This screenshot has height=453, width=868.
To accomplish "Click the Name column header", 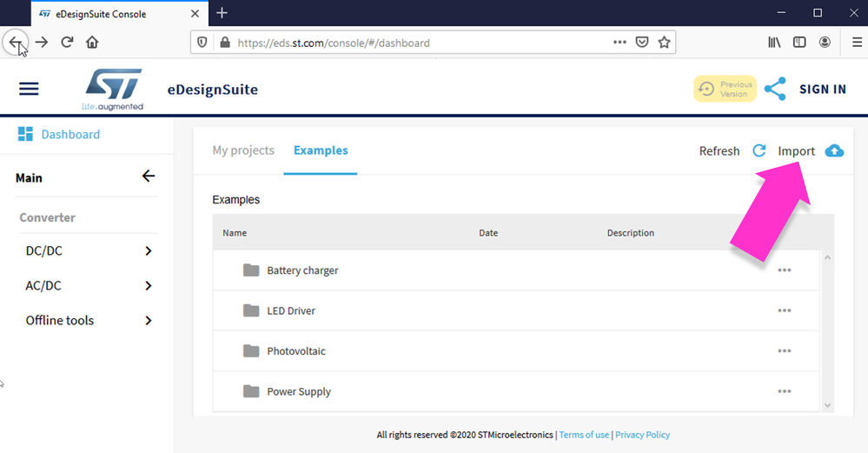I will pos(235,233).
